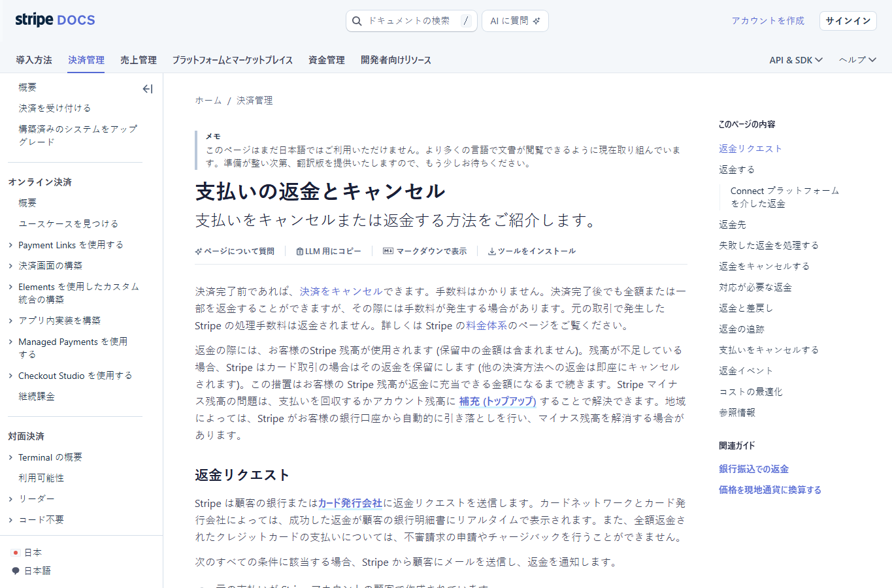Open 継続課金 in sidebar
Image resolution: width=892 pixels, height=588 pixels.
[37, 397]
